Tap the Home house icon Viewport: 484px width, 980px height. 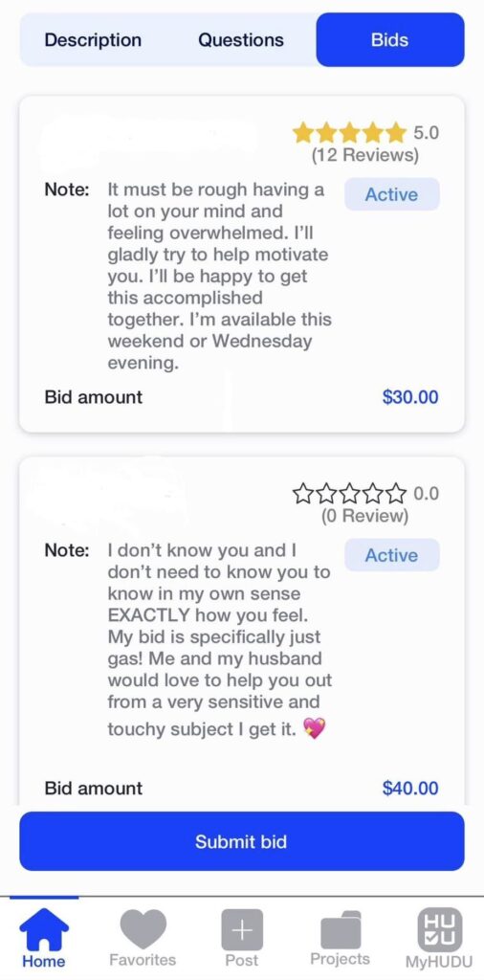(x=44, y=928)
